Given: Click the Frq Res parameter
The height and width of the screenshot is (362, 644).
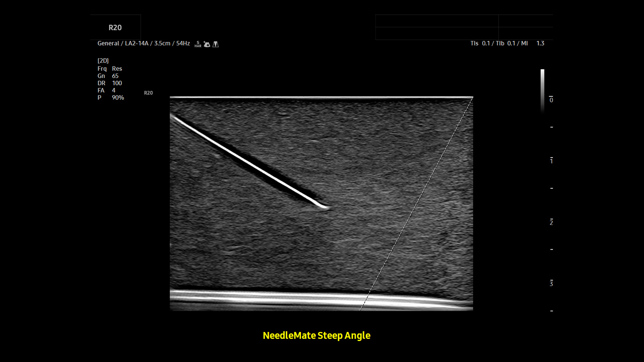Looking at the screenshot, I should (110, 69).
